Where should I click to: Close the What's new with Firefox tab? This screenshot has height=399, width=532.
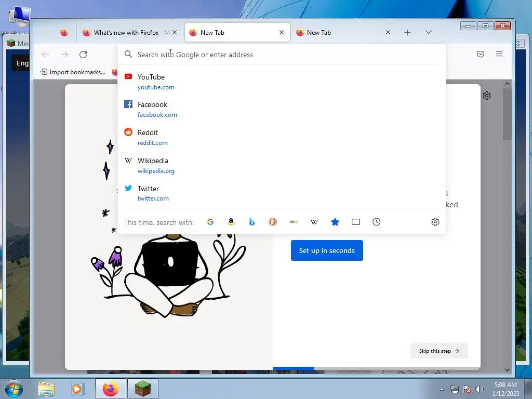(x=175, y=32)
